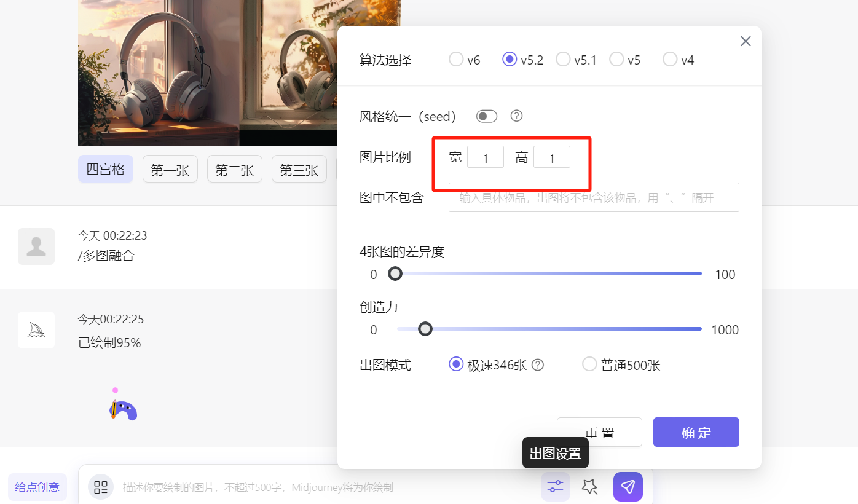Screen dimensions: 858x504
Task: Open the grid template icon in the prompt box
Action: pos(100,486)
